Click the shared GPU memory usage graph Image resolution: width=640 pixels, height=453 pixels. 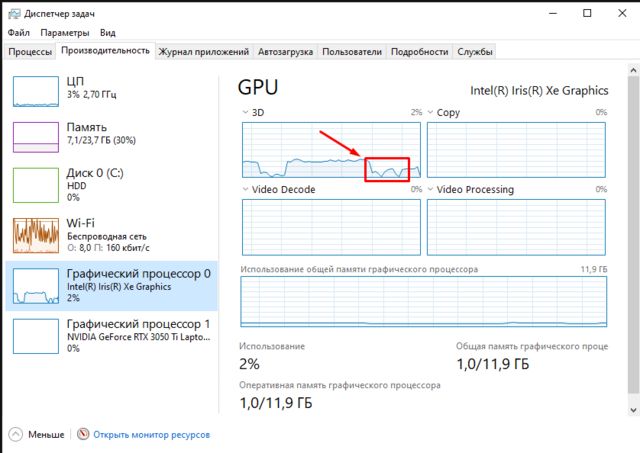pyautogui.click(x=424, y=301)
